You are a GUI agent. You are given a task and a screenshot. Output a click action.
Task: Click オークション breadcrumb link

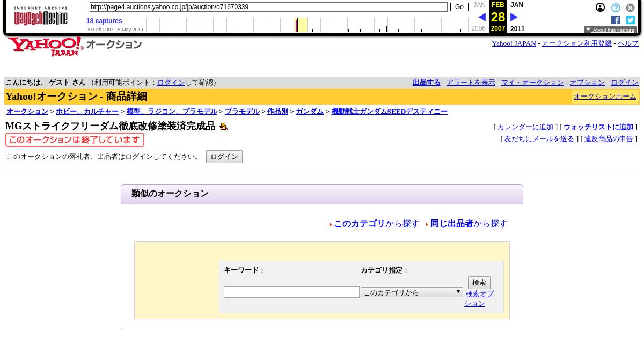27,112
